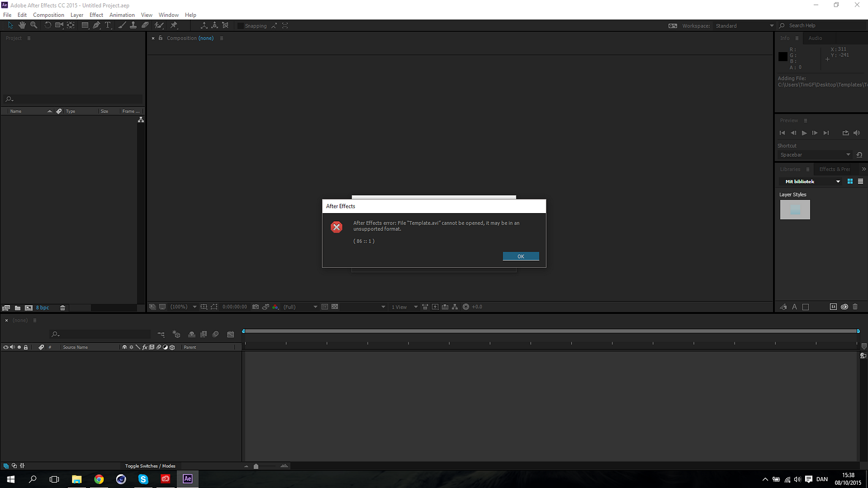Click the 8 bpc color depth button
The height and width of the screenshot is (488, 868).
[42, 308]
